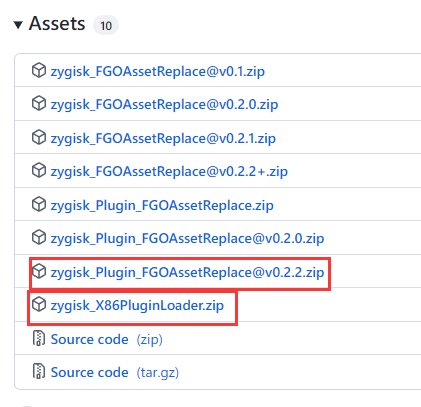This screenshot has height=407, width=421.
Task: Click package icon beside zygisk_Plugin_FGOAssetReplace@v0.2.0.zip
Action: [39, 237]
